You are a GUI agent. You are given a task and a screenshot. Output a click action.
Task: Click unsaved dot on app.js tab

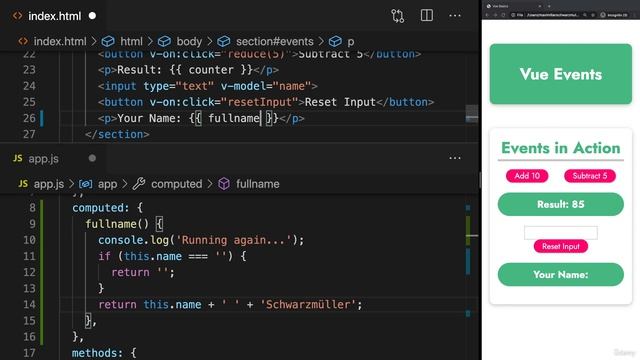pyautogui.click(x=92, y=158)
